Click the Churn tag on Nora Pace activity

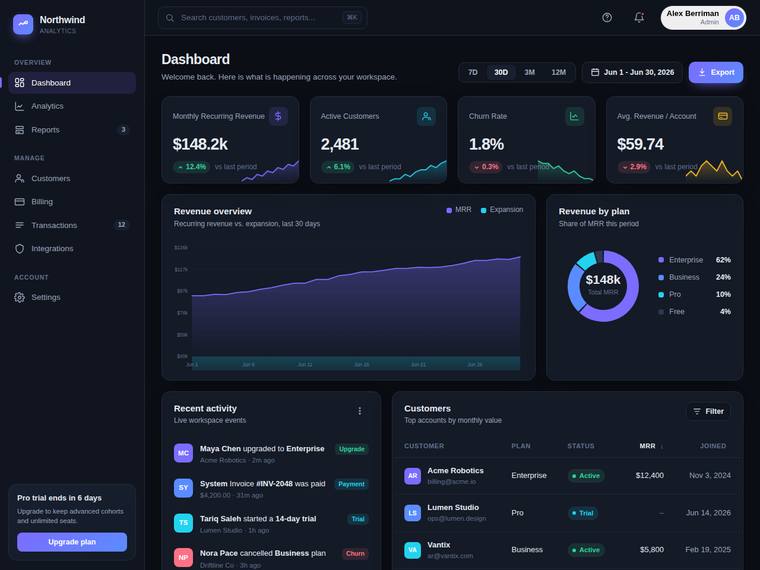(x=355, y=554)
